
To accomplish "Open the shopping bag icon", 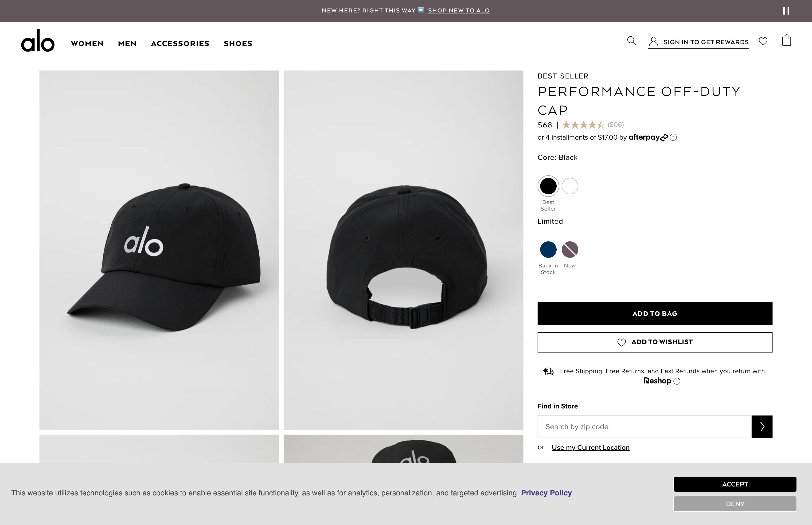I will tap(787, 40).
